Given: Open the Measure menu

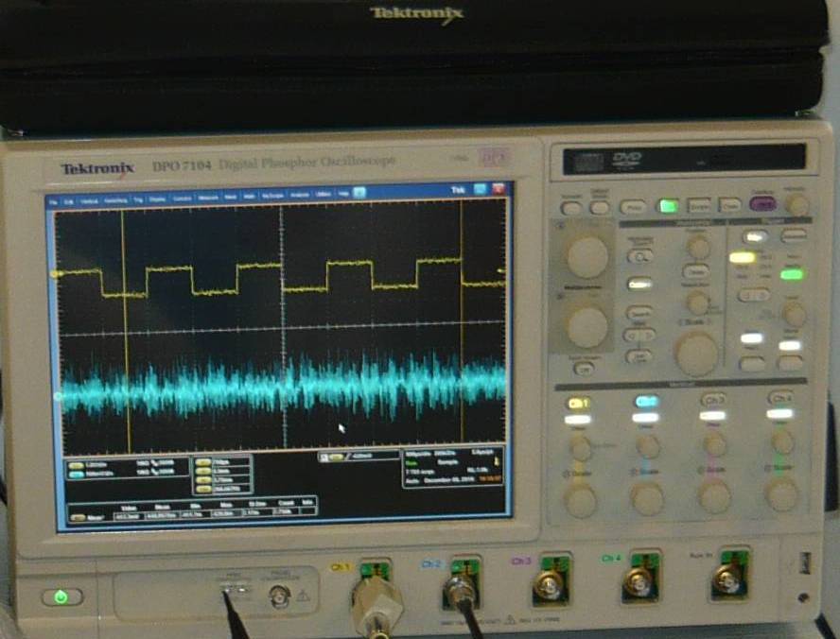Looking at the screenshot, I should pyautogui.click(x=208, y=198).
